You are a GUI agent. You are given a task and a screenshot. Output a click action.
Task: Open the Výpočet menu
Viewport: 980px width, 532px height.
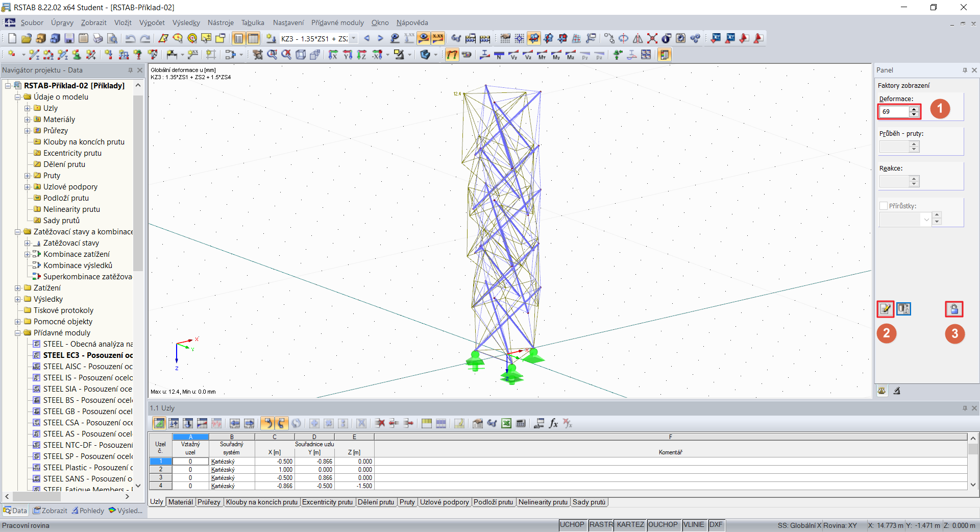[x=152, y=22]
